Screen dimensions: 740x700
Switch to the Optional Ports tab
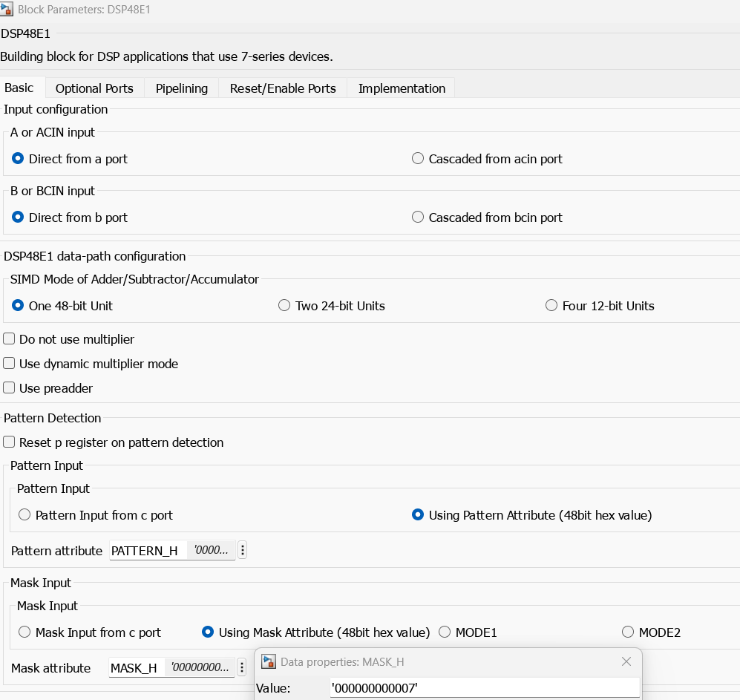point(94,88)
